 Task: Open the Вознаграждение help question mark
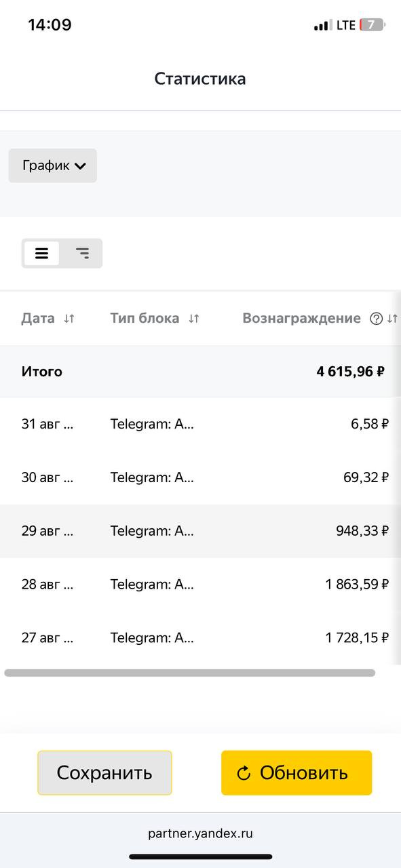tap(377, 319)
